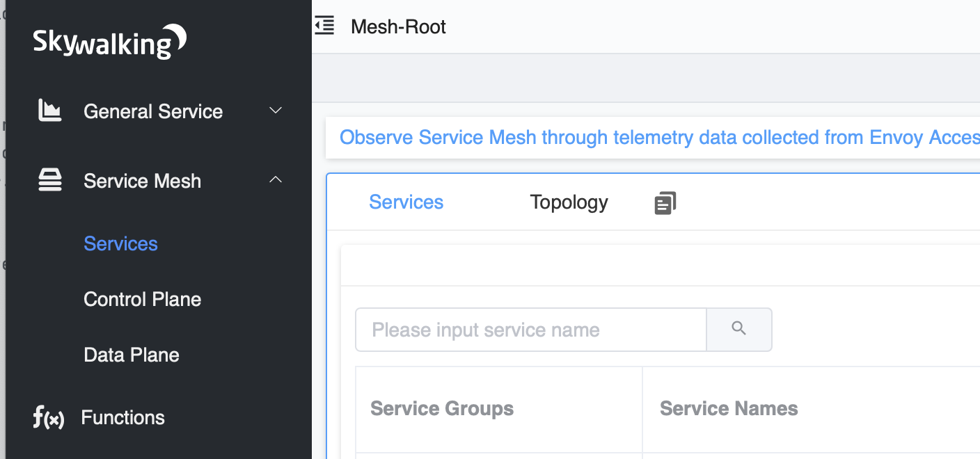Click the Skywalking logo
This screenshot has width=980, height=459.
point(109,42)
